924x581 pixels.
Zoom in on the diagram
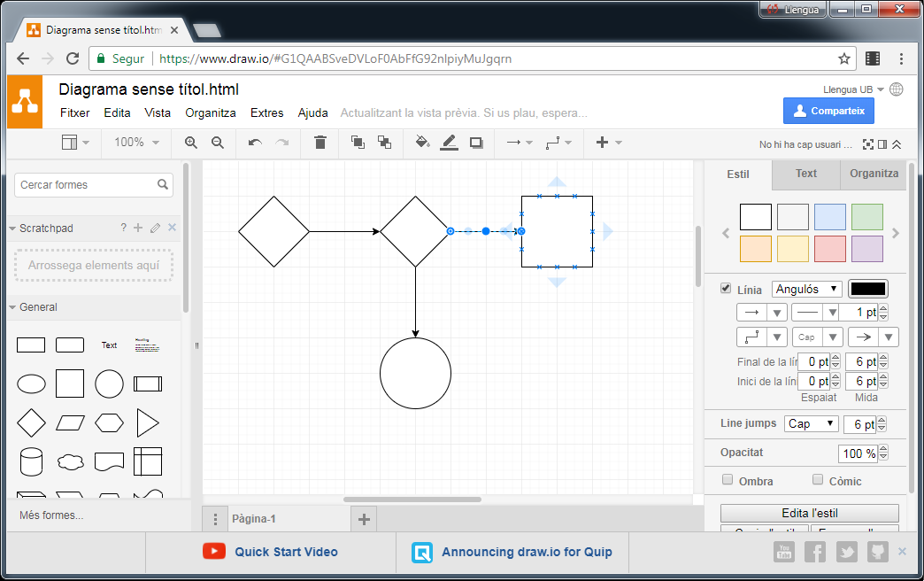click(x=190, y=143)
